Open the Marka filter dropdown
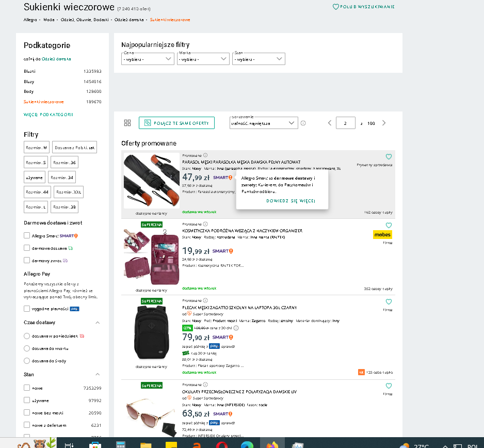The height and width of the screenshot is (448, 484). pos(203,59)
